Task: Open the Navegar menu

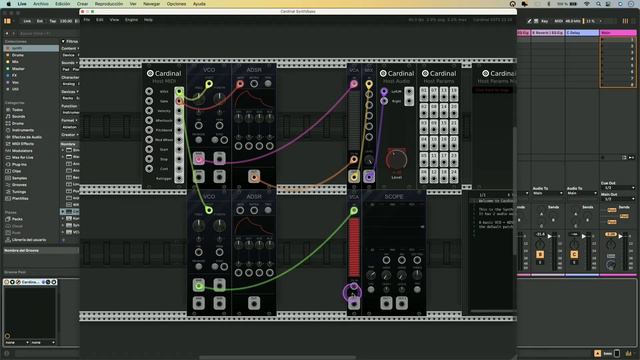Action: pyautogui.click(x=151, y=4)
